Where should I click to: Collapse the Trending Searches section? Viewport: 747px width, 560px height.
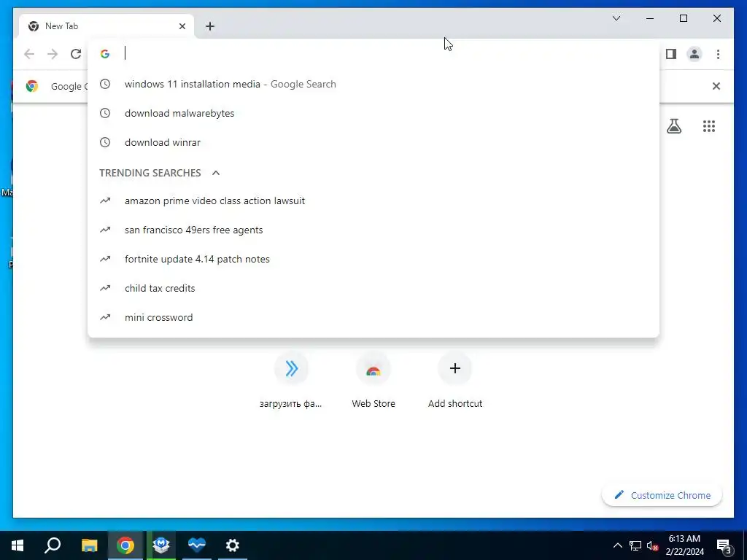216,173
